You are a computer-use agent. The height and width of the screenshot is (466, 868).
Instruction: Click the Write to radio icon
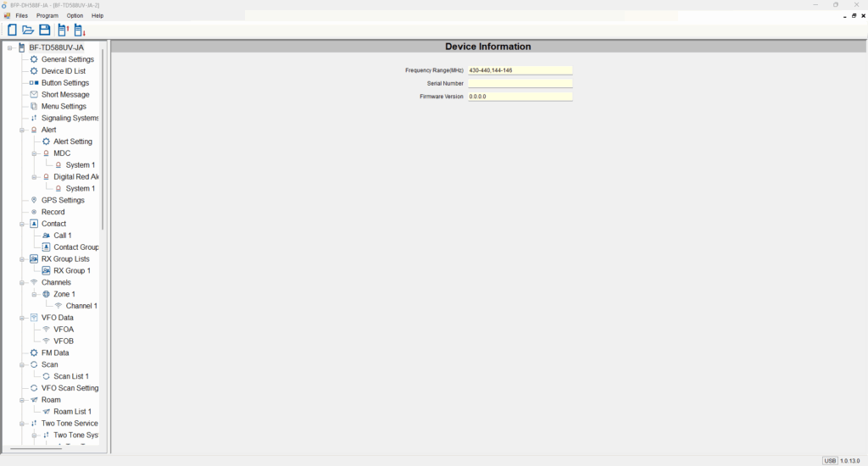(x=80, y=30)
